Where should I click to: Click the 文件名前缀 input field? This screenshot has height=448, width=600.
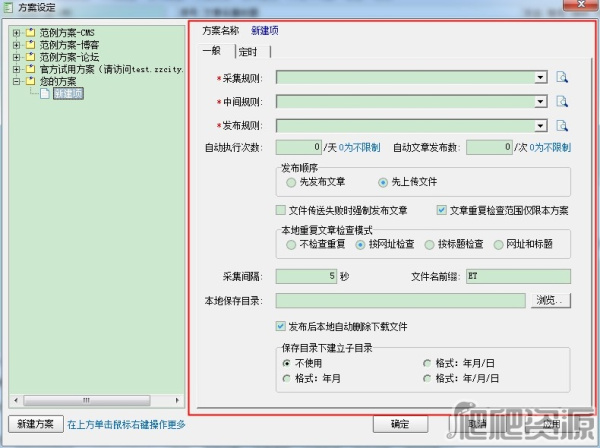pos(518,276)
